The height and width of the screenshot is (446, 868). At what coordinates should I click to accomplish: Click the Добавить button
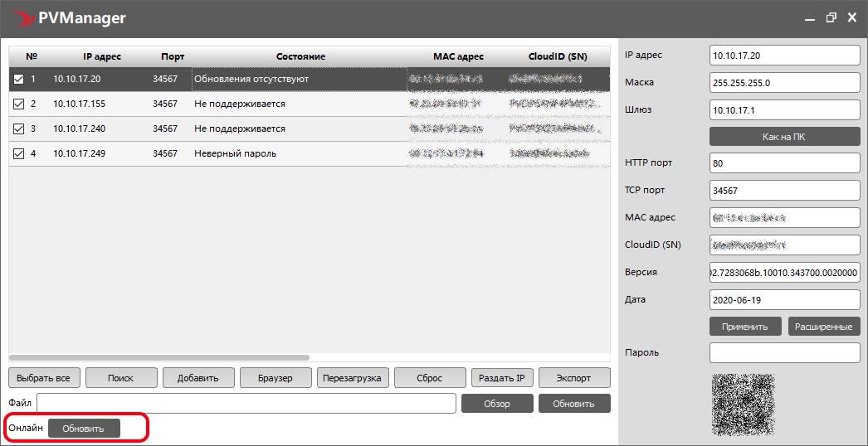pos(198,378)
